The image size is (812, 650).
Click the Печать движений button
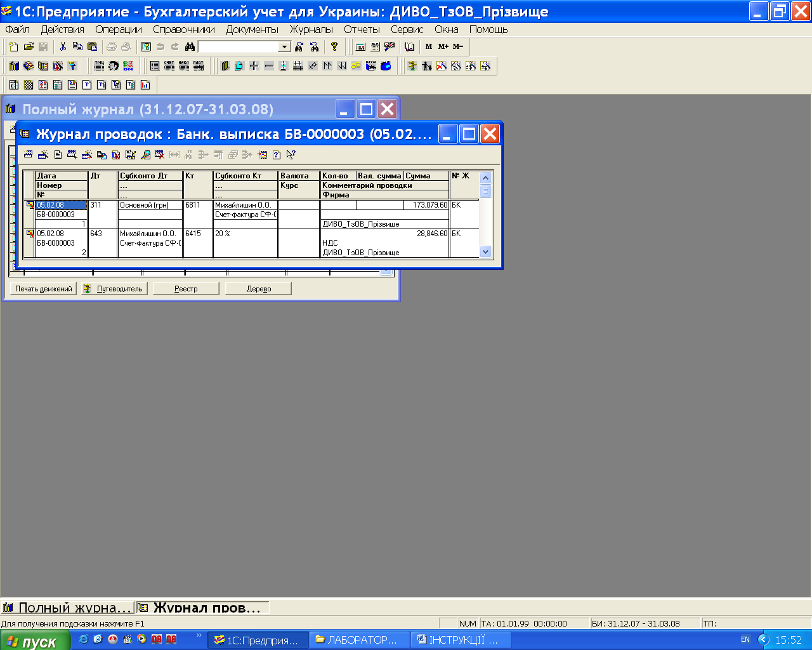(x=43, y=289)
